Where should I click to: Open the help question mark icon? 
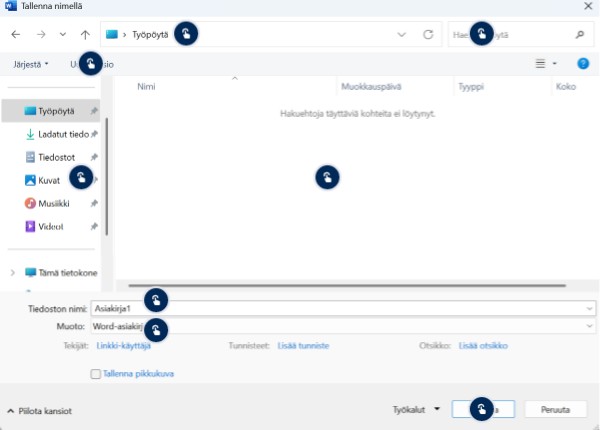coord(583,64)
